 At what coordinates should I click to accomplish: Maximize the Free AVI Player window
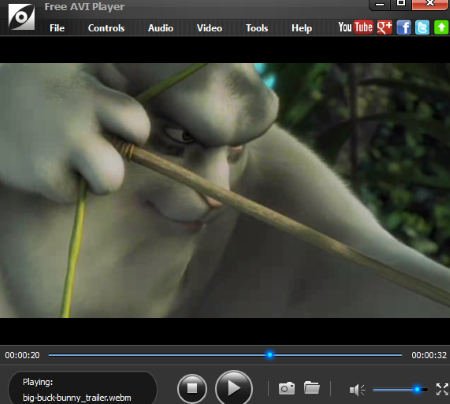click(x=401, y=4)
